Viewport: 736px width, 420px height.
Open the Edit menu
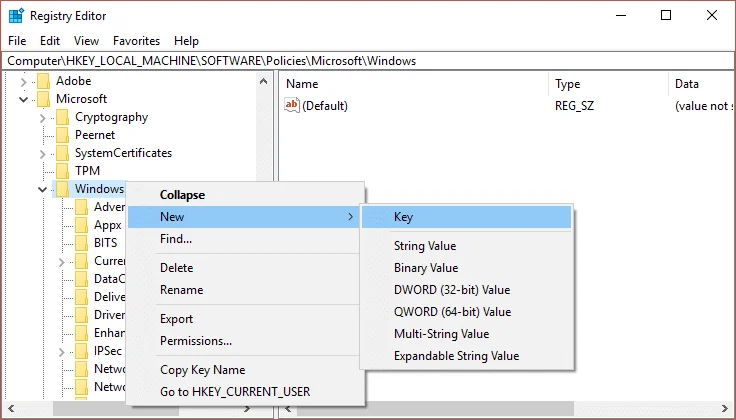click(x=50, y=41)
